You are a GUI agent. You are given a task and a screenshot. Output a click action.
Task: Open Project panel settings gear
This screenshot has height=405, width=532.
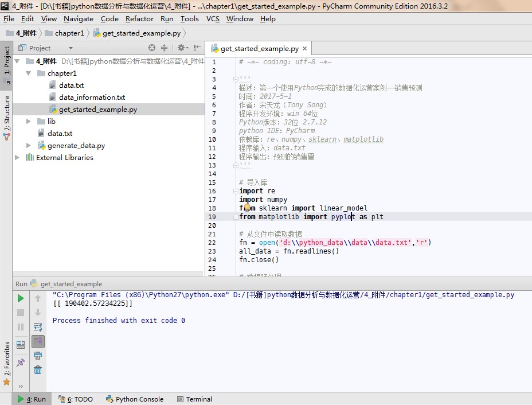click(x=182, y=48)
